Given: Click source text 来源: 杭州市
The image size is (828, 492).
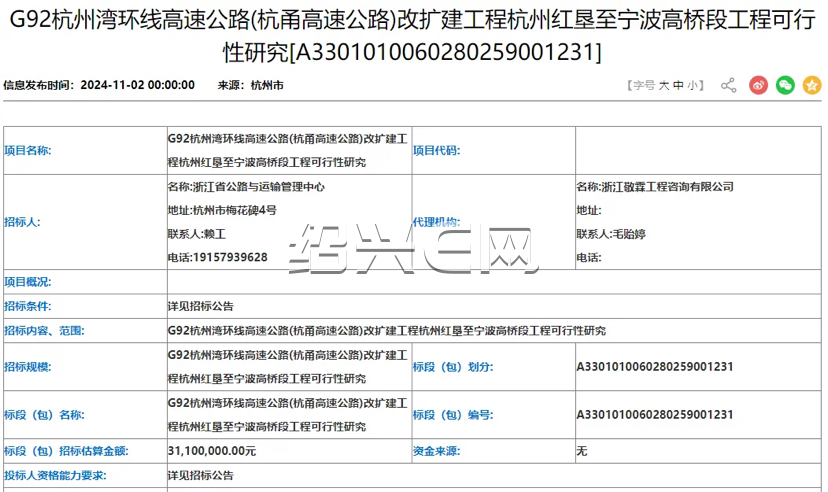Looking at the screenshot, I should 250,85.
